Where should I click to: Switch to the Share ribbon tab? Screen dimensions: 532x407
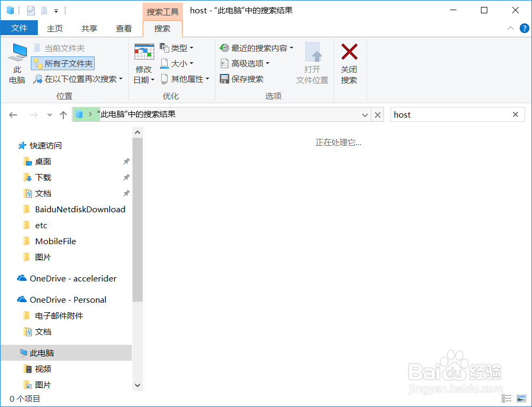point(89,29)
